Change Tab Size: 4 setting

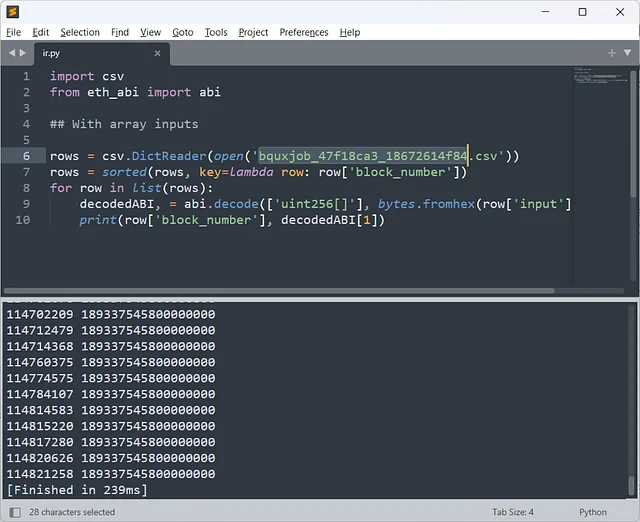513,512
